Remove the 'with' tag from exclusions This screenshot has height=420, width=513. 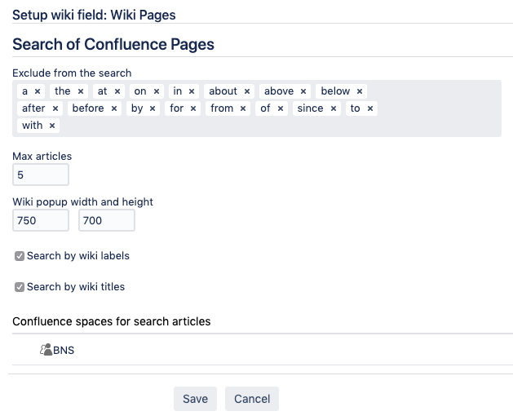click(x=52, y=126)
